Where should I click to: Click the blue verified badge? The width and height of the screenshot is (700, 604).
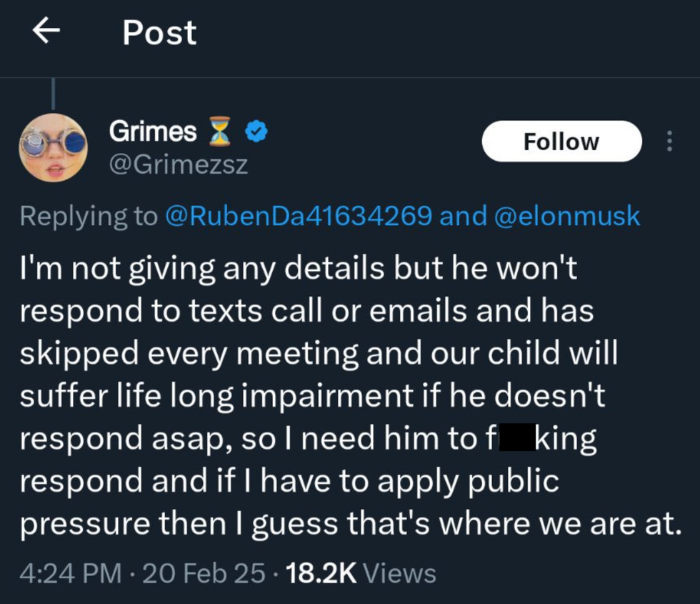[256, 132]
